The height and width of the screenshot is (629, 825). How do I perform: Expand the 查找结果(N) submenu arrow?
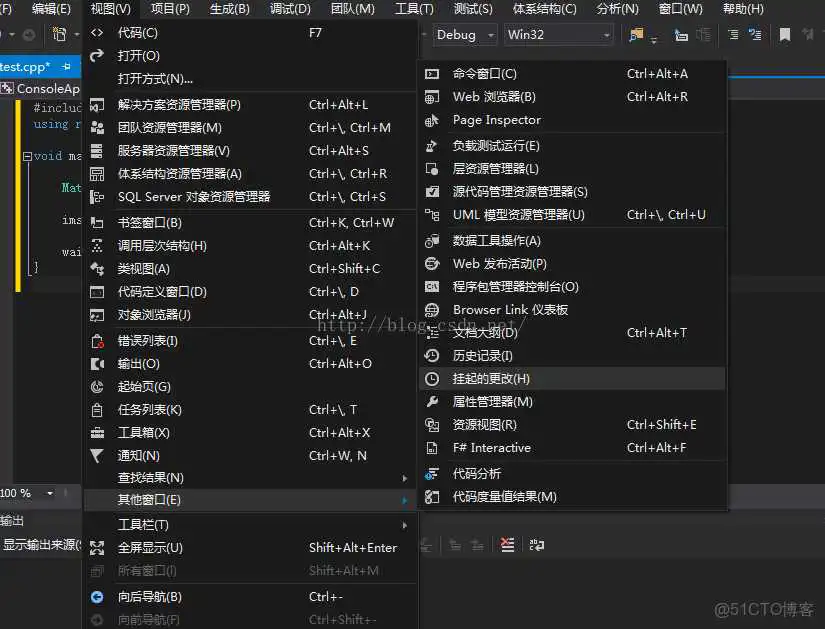(405, 478)
